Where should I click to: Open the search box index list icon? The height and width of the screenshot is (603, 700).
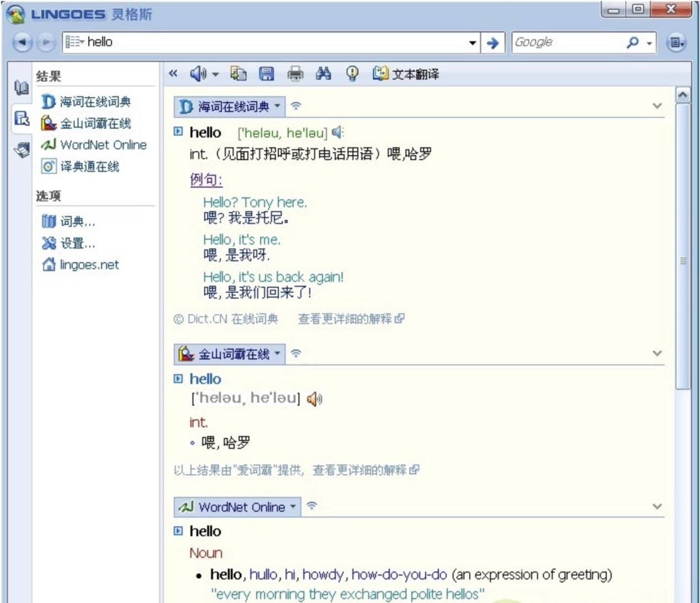74,42
